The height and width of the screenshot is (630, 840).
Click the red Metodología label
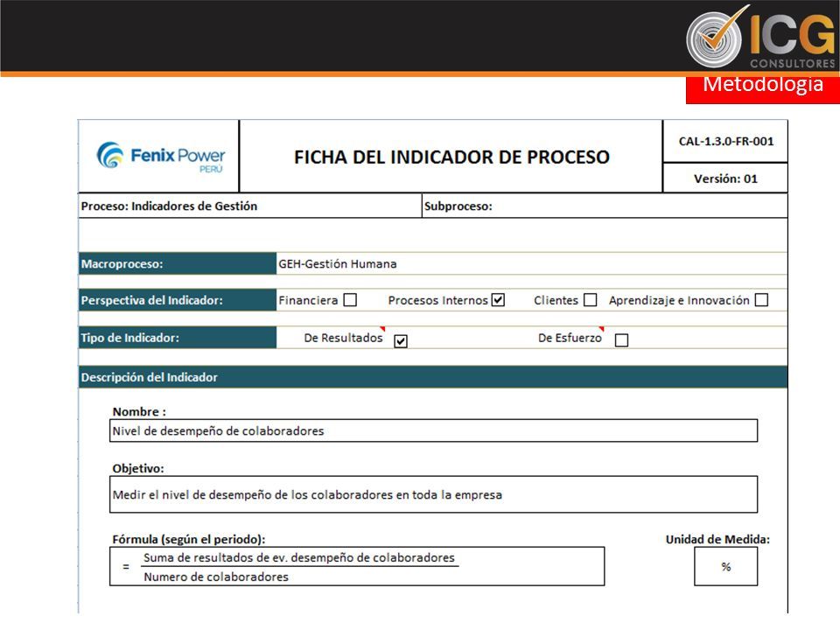[763, 89]
